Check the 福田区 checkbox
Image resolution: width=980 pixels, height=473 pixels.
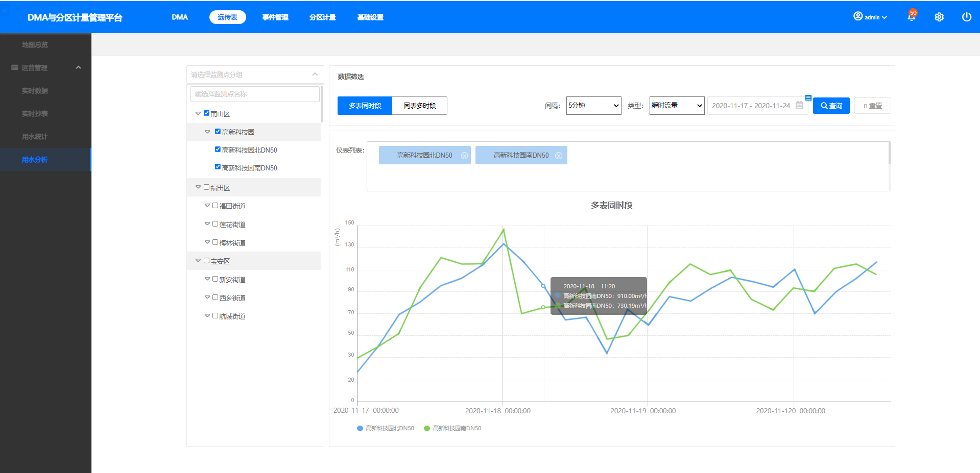pyautogui.click(x=206, y=187)
